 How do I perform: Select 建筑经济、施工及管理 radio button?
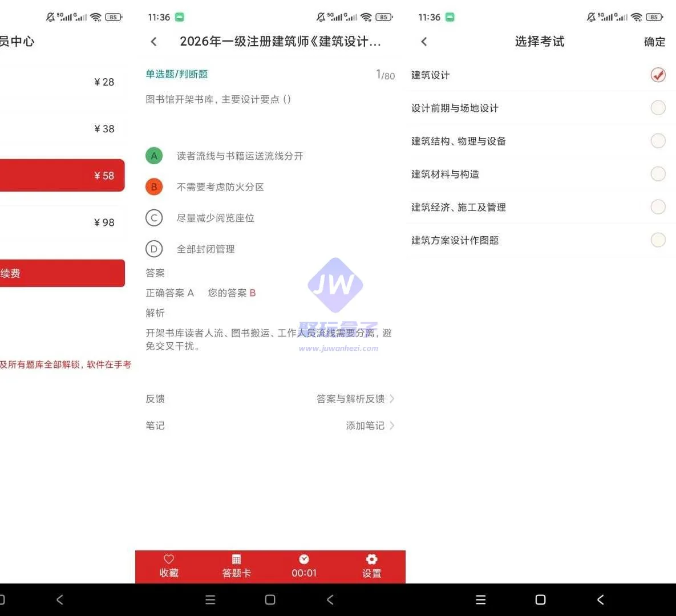(x=658, y=207)
